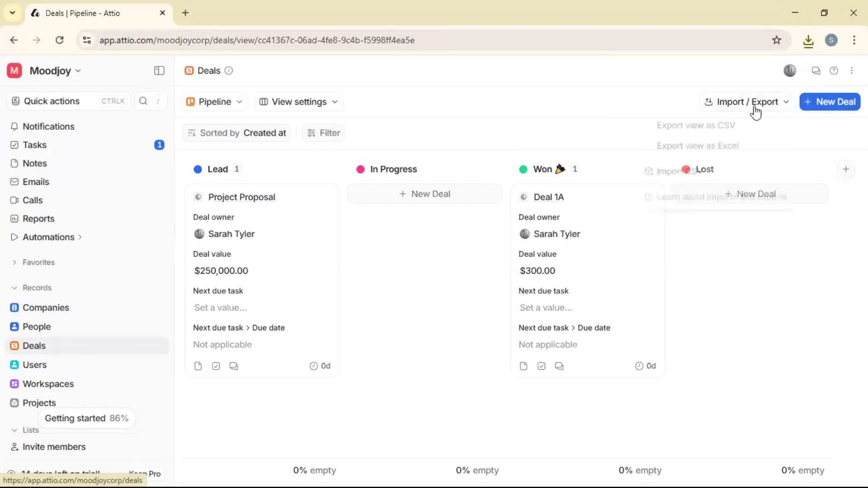Screen dimensions: 868x488
Task: Select Export view as CSV
Action: pyautogui.click(x=696, y=125)
